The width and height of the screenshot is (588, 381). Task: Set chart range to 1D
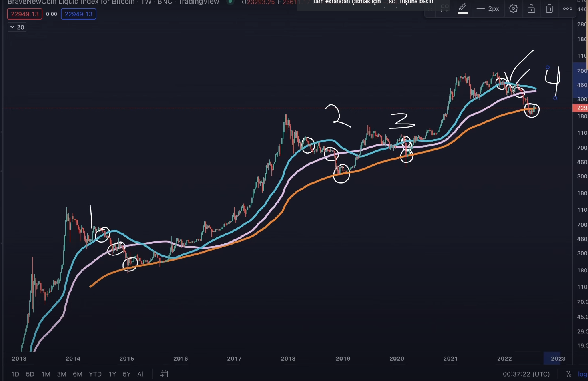pyautogui.click(x=15, y=374)
